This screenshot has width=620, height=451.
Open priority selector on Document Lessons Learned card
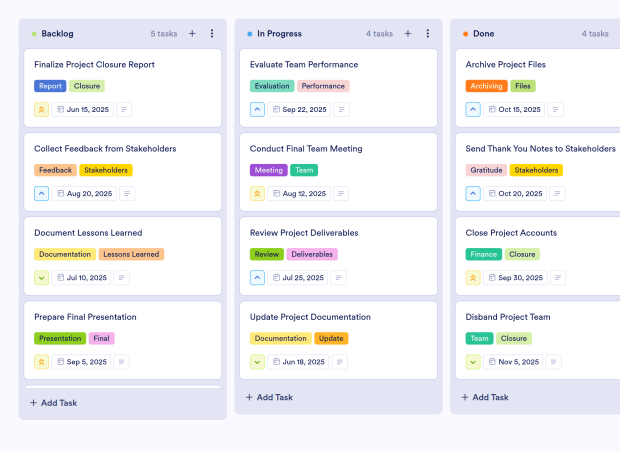41,278
